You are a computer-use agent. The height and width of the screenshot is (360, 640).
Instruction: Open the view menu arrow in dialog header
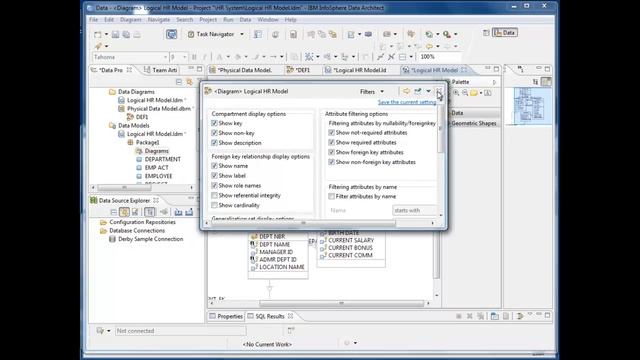click(x=429, y=91)
